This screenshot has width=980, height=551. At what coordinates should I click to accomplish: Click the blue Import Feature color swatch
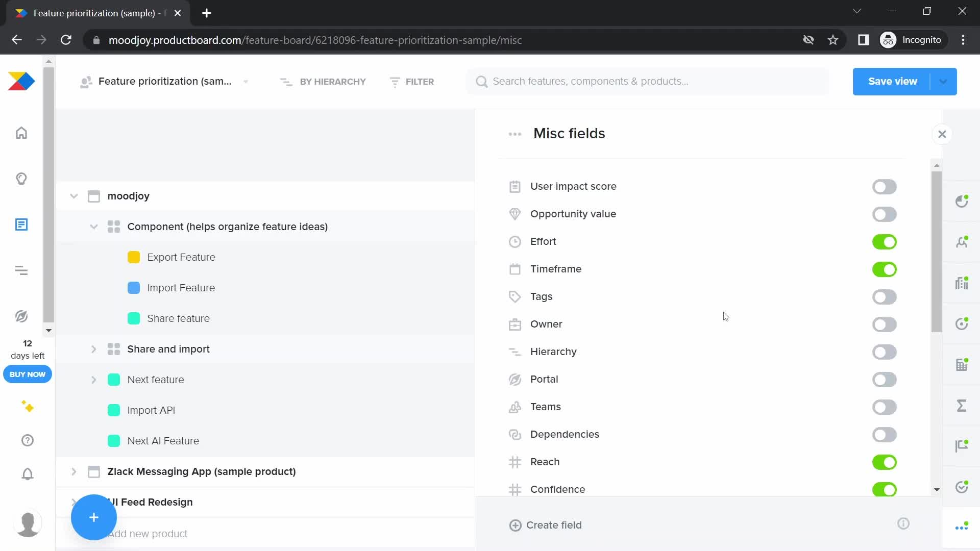(134, 288)
